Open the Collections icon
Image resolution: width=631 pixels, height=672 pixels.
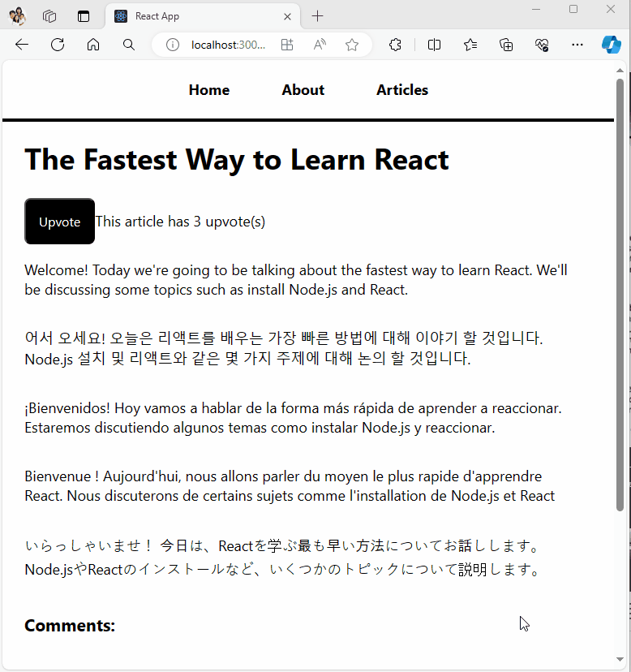click(506, 45)
